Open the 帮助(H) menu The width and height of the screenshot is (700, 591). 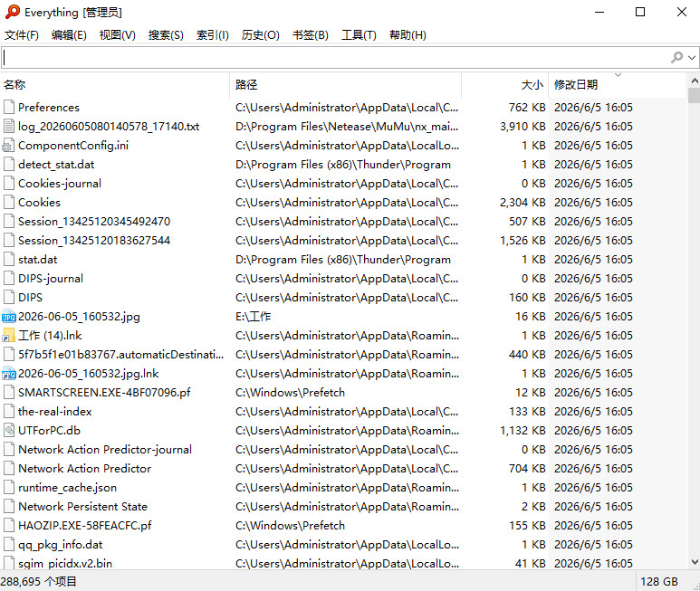tap(408, 34)
